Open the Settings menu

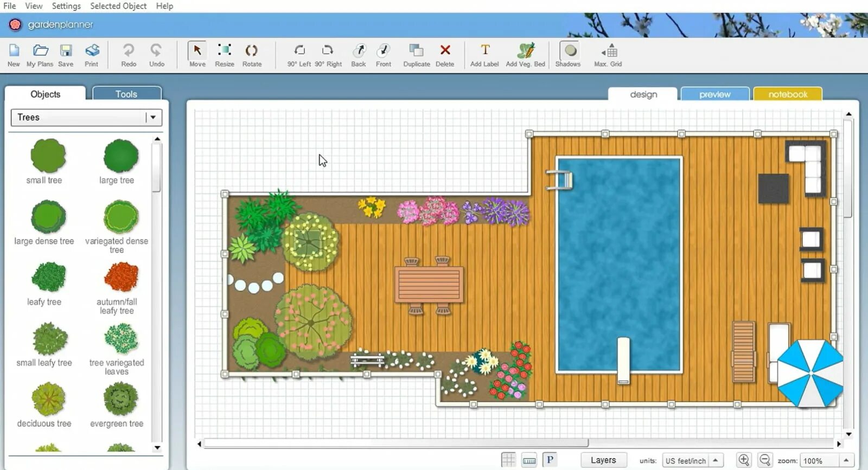click(66, 6)
